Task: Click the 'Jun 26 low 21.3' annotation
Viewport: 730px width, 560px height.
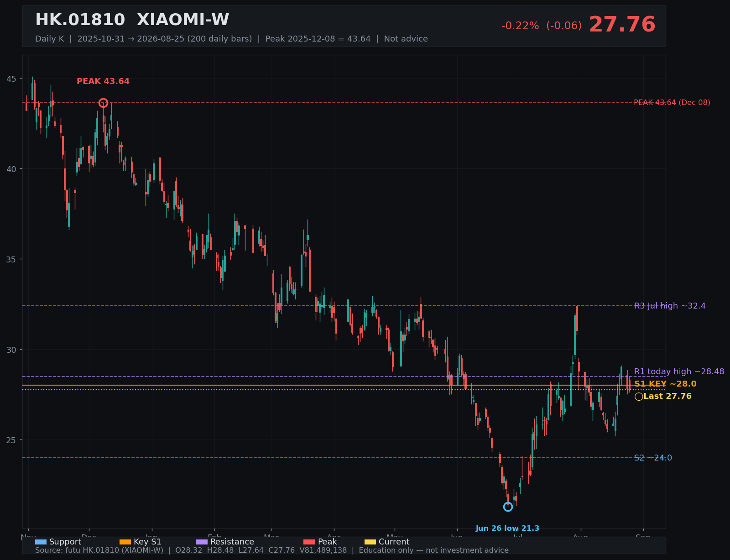Action: coord(507,529)
